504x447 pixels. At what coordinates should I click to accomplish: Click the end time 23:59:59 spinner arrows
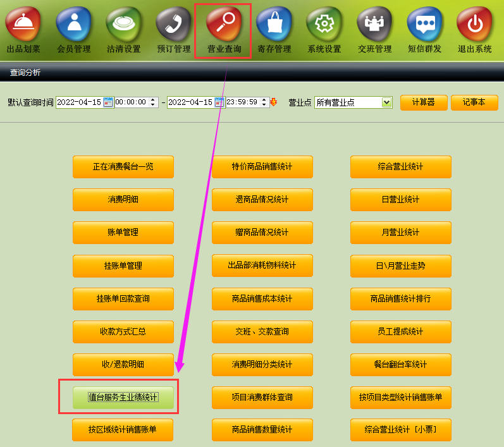(264, 102)
